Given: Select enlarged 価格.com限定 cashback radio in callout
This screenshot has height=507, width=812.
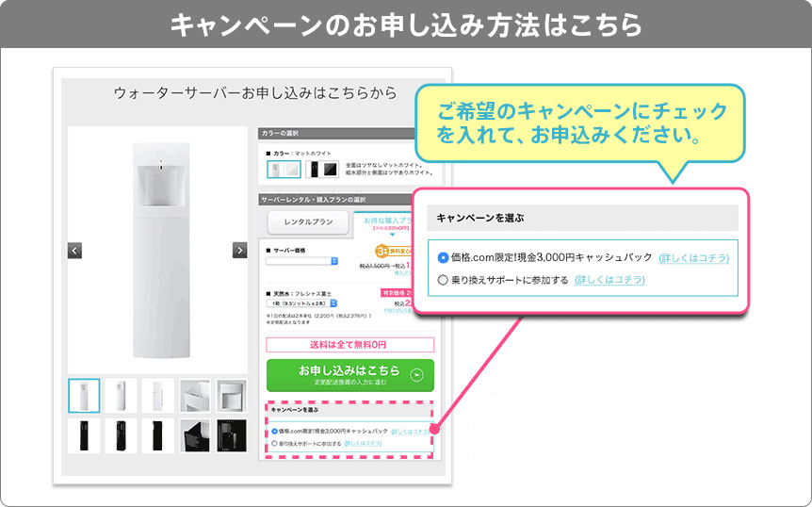Looking at the screenshot, I should click(x=443, y=257).
